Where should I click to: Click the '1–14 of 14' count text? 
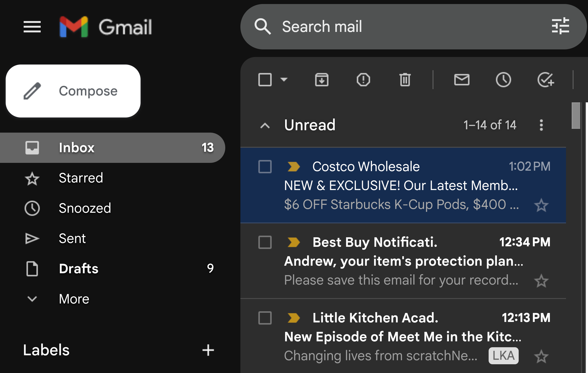tap(490, 125)
